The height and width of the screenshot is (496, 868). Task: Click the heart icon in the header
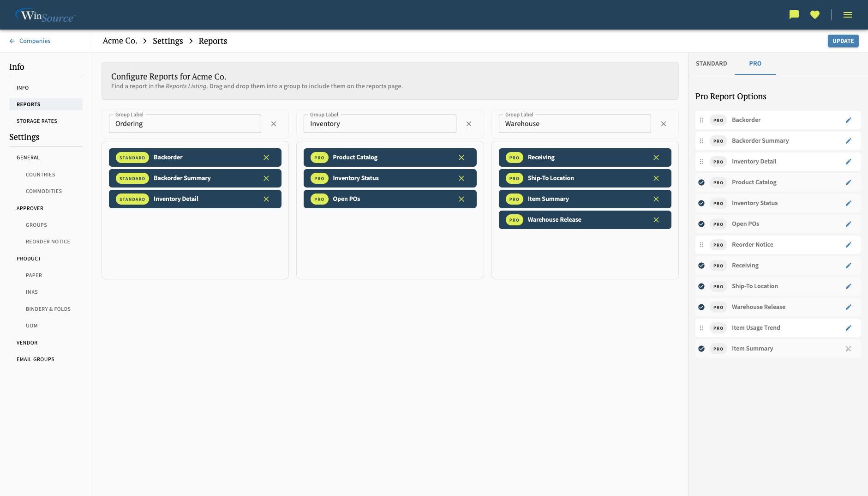coord(815,14)
